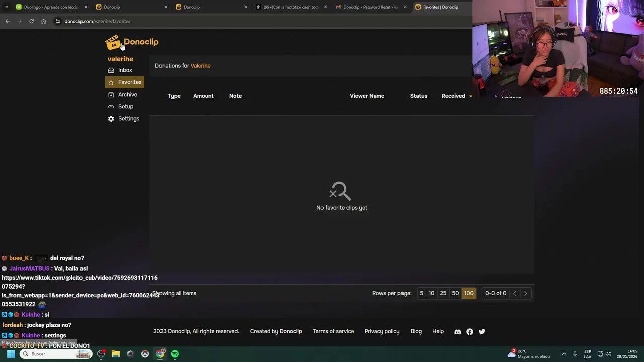Open the clock showing 16:09
The width and height of the screenshot is (644, 362).
628,354
